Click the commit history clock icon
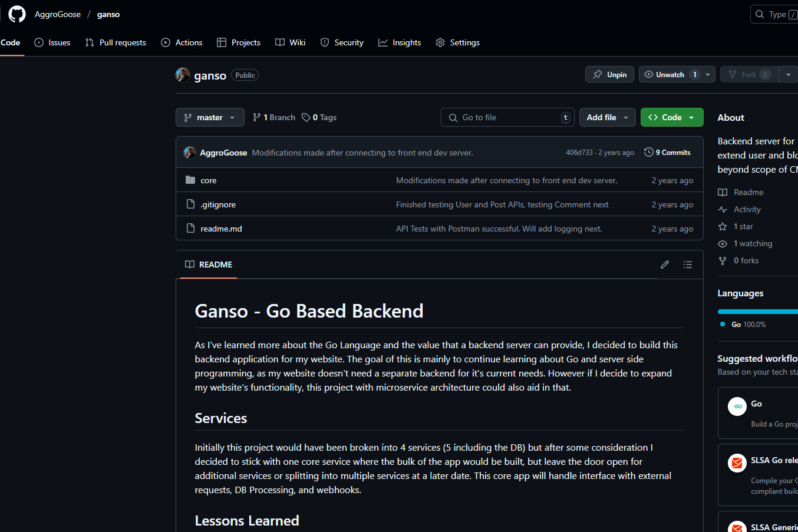Image resolution: width=798 pixels, height=532 pixels. click(648, 152)
